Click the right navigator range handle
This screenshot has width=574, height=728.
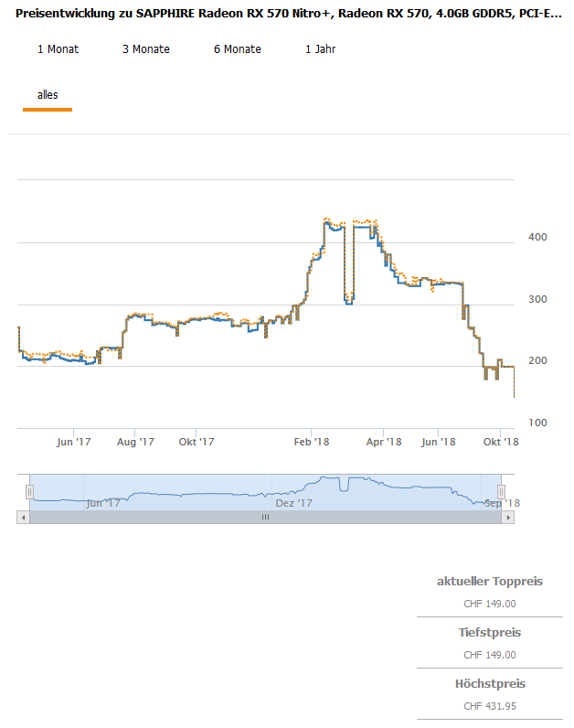click(x=501, y=492)
